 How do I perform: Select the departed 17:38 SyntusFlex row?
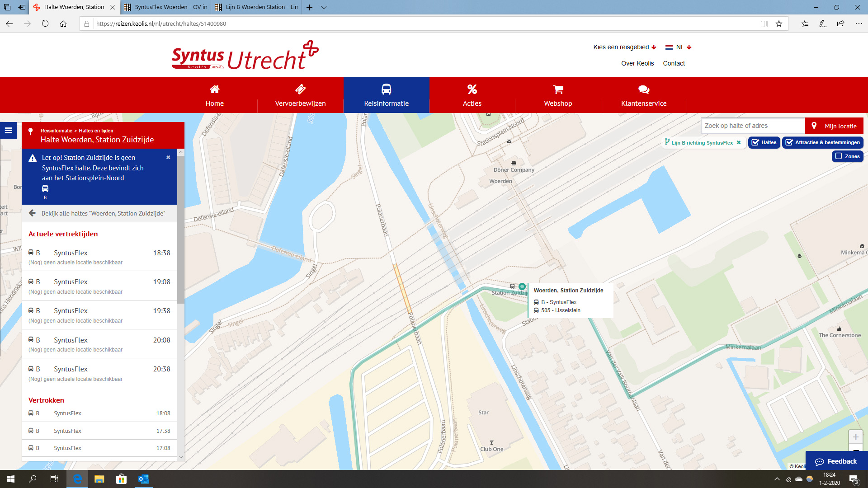tap(99, 431)
